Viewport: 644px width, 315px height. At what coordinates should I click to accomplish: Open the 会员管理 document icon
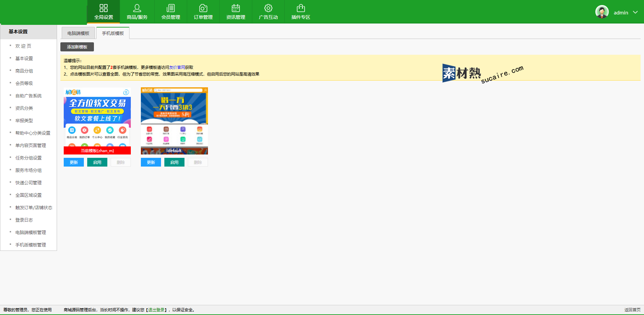[x=171, y=8]
